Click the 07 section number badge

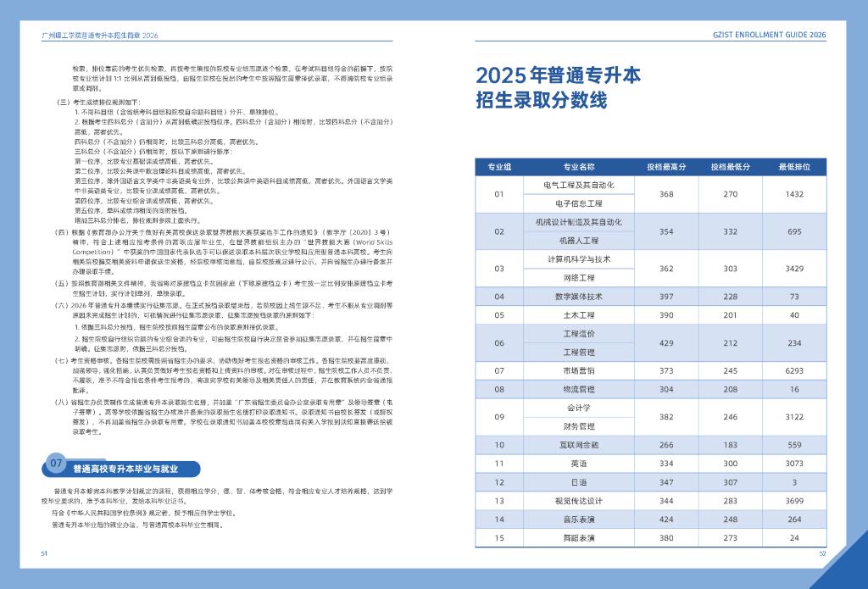56,464
